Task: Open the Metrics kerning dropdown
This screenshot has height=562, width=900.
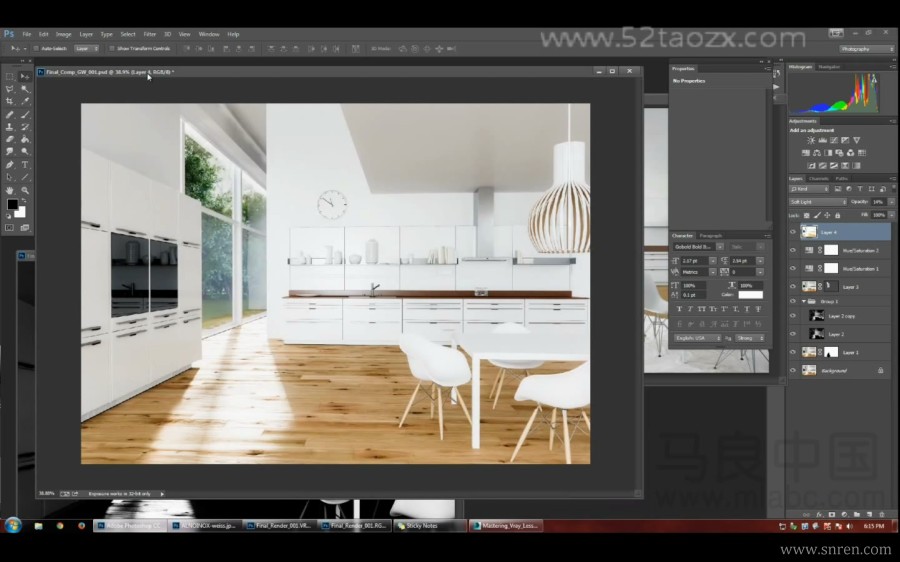Action: pos(712,272)
